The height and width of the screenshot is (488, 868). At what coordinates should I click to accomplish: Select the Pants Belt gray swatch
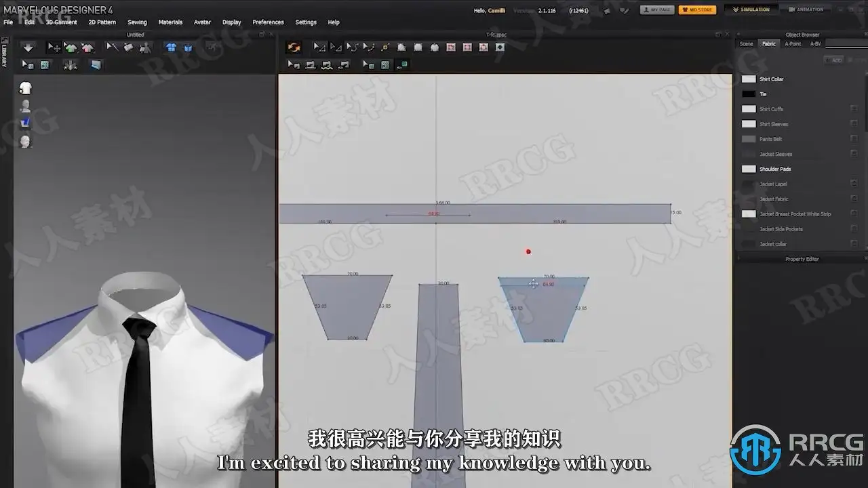point(749,139)
